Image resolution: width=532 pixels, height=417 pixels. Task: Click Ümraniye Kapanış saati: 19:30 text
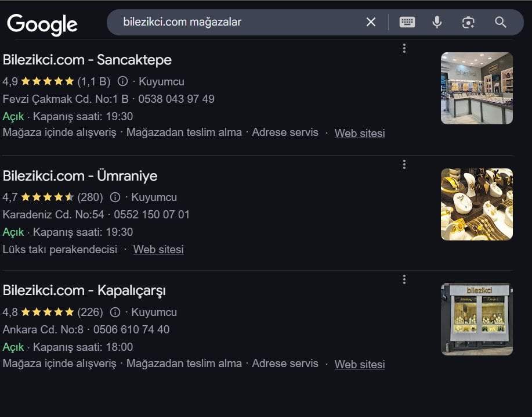point(83,232)
